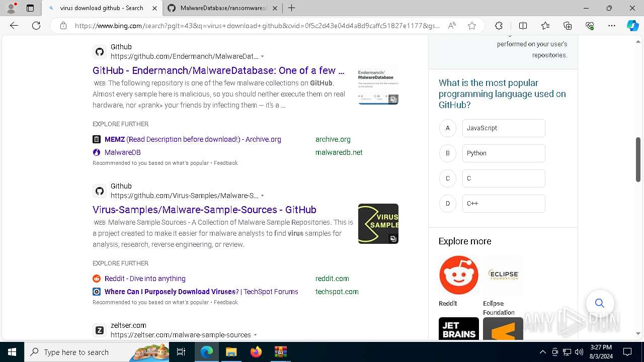Open Virus-Samples/Malware-Sample-Sources GitHub result
Viewport: 644px width, 362px height.
pyautogui.click(x=204, y=210)
